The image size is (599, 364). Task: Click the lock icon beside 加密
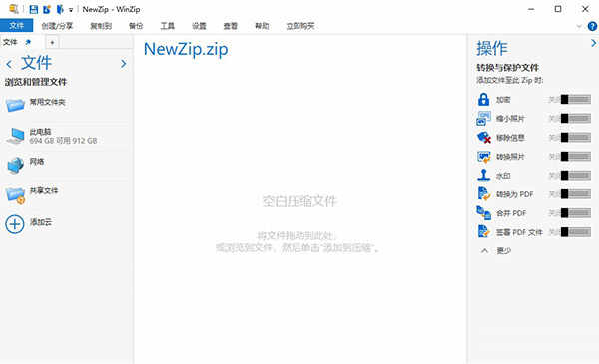click(483, 99)
